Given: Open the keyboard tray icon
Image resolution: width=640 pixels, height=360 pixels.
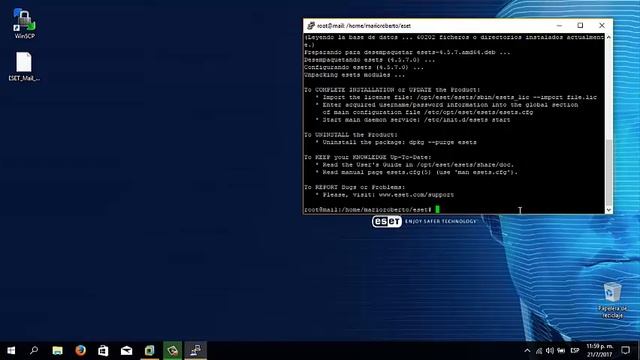Looking at the screenshot, I should click(561, 351).
